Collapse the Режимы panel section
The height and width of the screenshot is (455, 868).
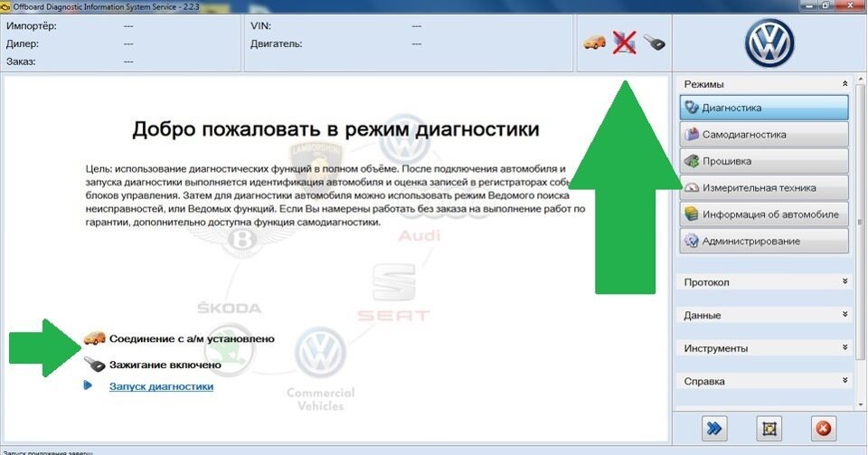coord(844,84)
